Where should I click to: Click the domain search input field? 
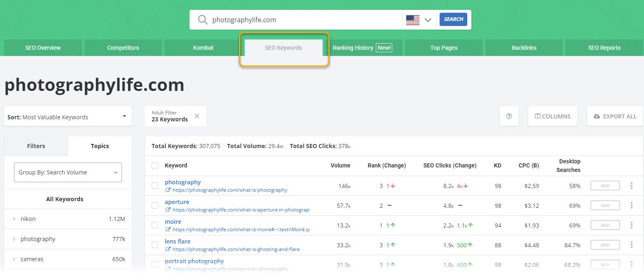coord(305,20)
